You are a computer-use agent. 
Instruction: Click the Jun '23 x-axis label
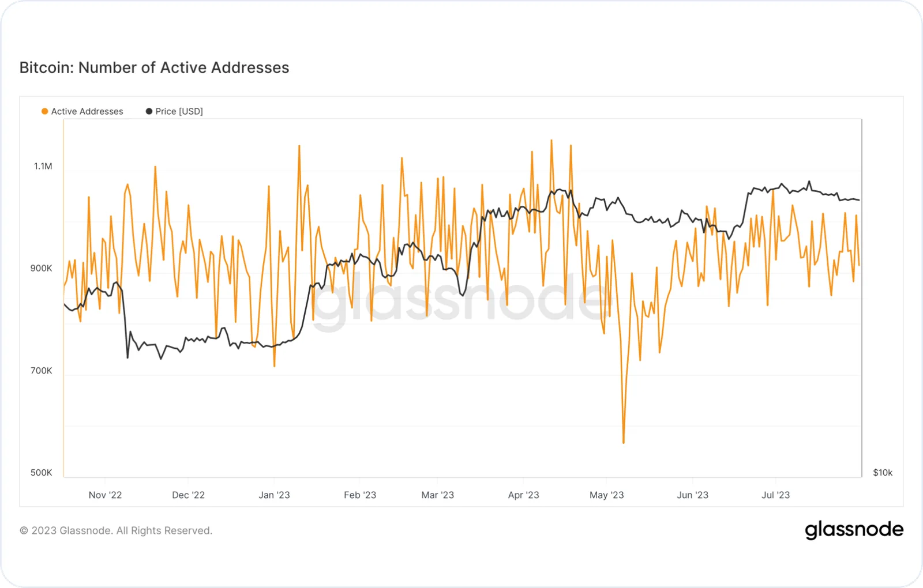[692, 495]
